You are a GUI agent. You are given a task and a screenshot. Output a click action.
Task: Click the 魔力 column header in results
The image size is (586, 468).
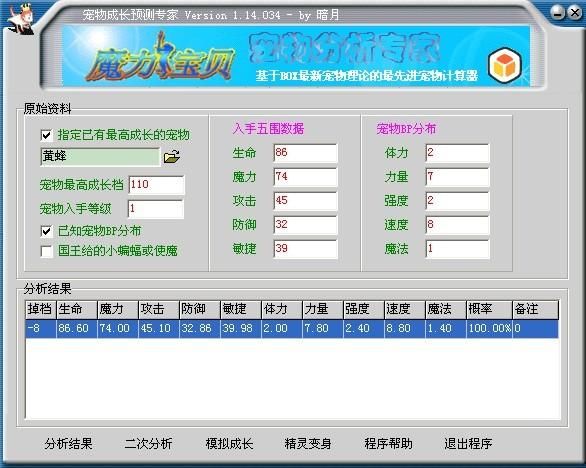click(118, 310)
